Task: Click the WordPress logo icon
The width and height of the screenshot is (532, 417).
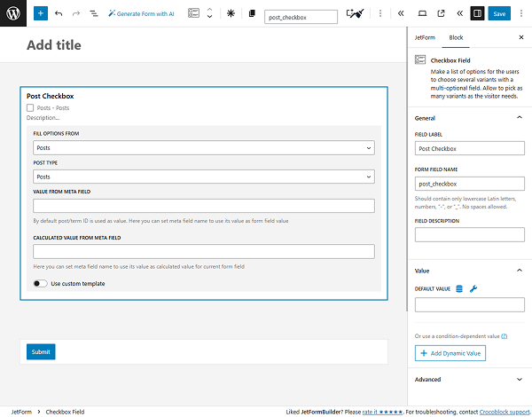Action: click(x=13, y=13)
